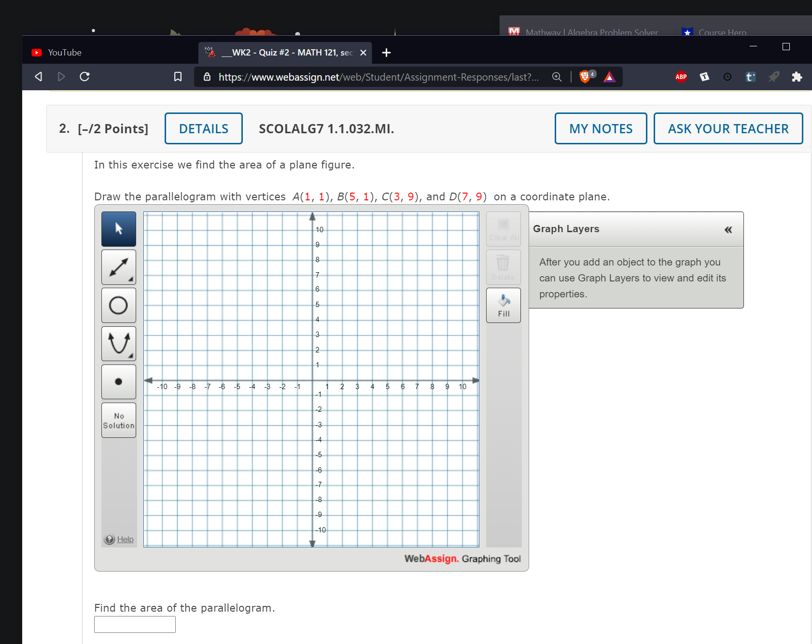The image size is (812, 644).
Task: Open the tilted card extension icon
Action: coord(704,77)
